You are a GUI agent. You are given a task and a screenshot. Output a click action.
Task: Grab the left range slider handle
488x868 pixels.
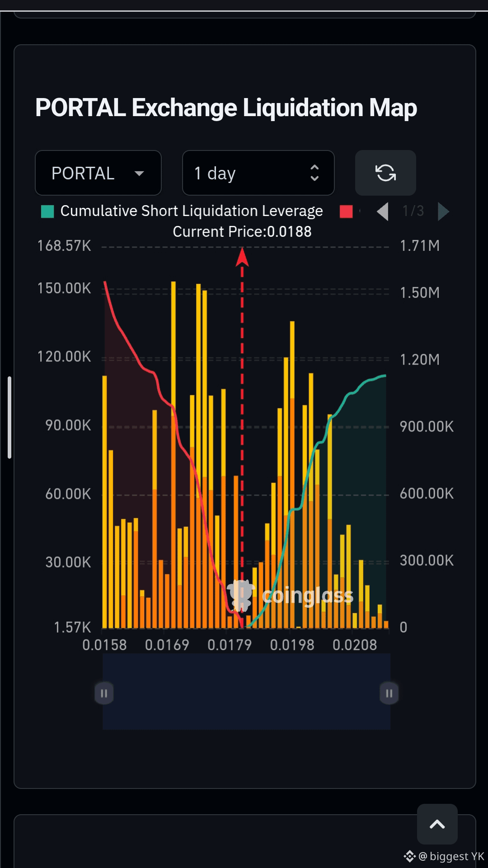pos(103,694)
